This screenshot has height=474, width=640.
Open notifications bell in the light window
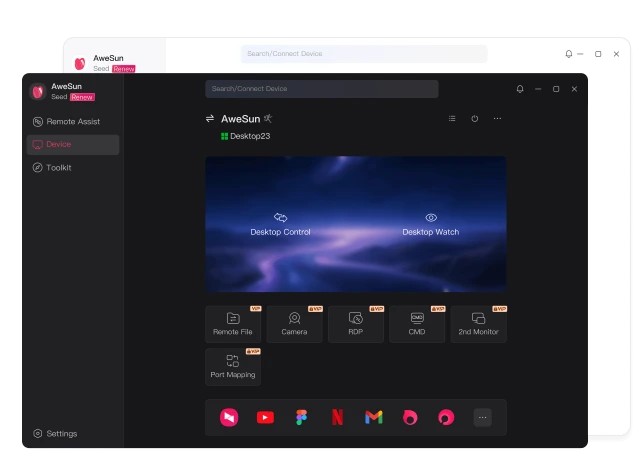[569, 54]
